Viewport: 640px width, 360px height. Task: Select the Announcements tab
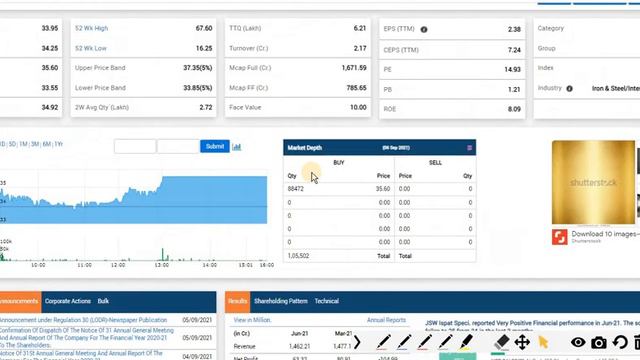[20, 302]
